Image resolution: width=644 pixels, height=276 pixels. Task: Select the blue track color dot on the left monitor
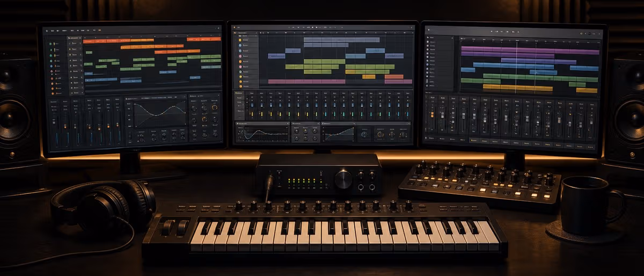[x=51, y=66]
